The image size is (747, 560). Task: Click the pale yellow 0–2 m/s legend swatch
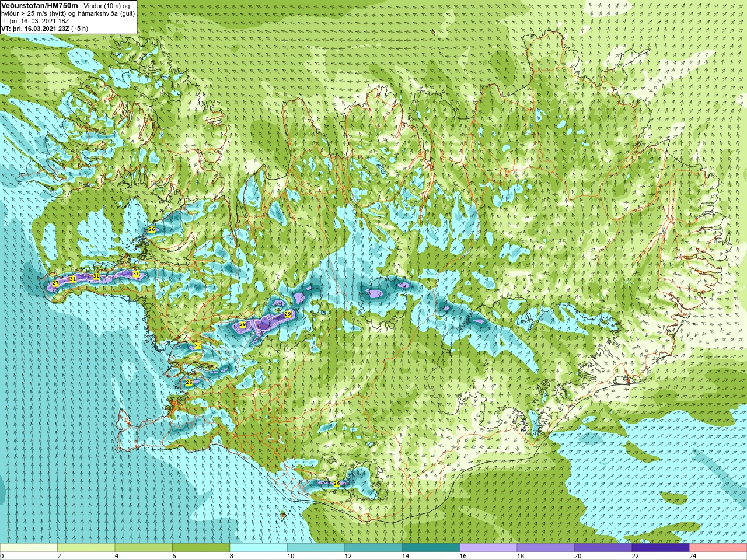tap(29, 548)
